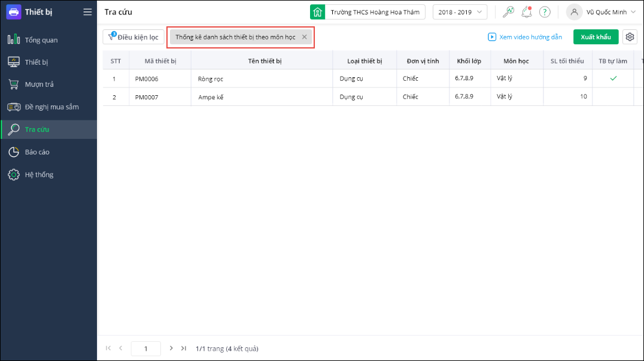Open Tổng quan dashboard menu
The width and height of the screenshot is (644, 361).
click(x=48, y=40)
